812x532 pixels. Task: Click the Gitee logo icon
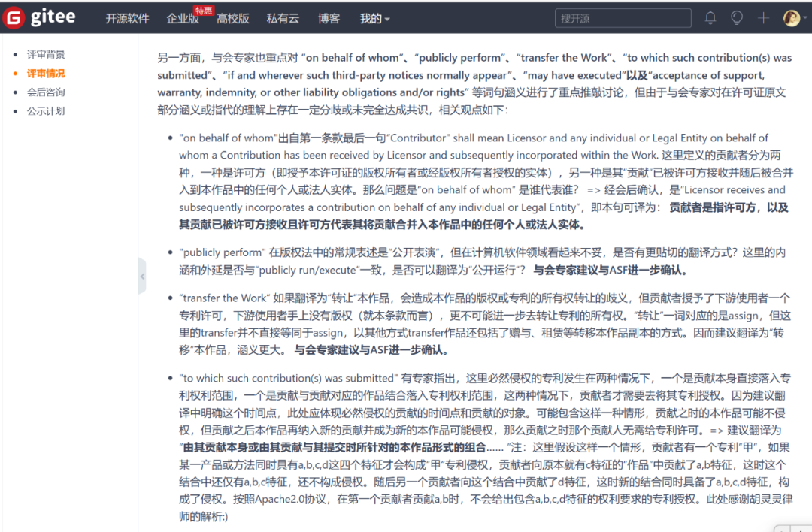14,18
